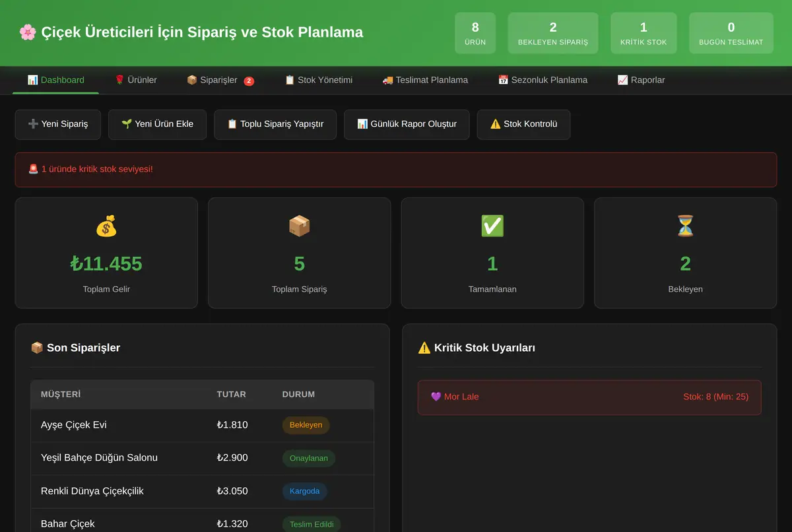
Task: Click the ₺11.455 Toplam Gelir value
Action: click(106, 264)
